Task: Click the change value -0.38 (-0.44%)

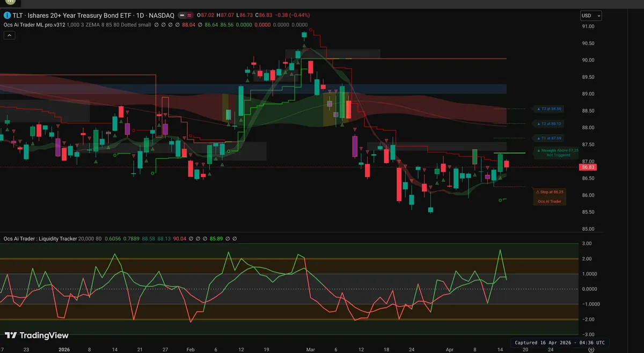Action: (x=291, y=16)
